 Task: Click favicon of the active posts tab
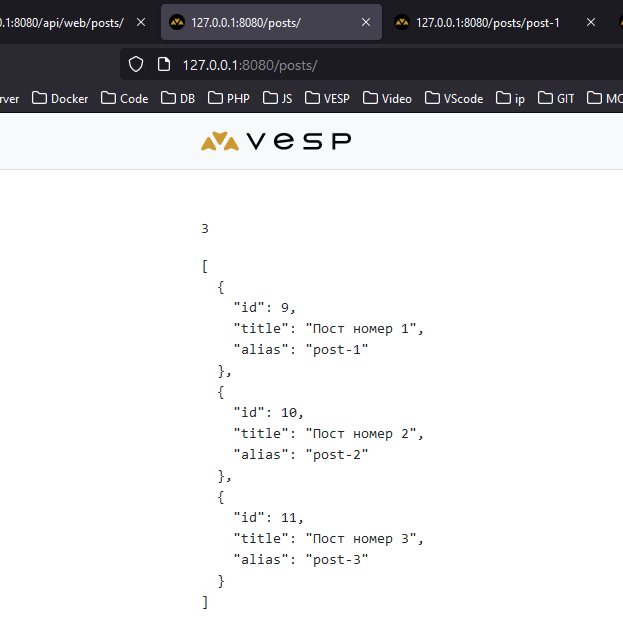pos(177,22)
